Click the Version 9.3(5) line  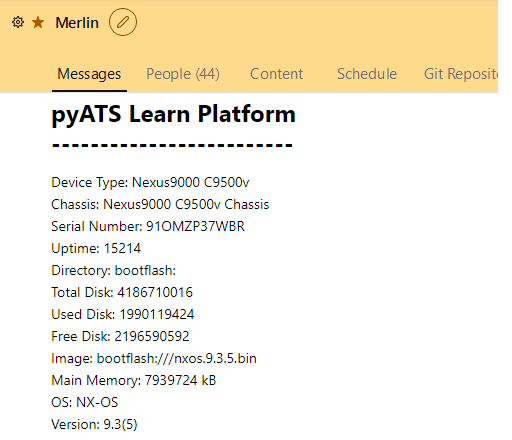pos(94,424)
